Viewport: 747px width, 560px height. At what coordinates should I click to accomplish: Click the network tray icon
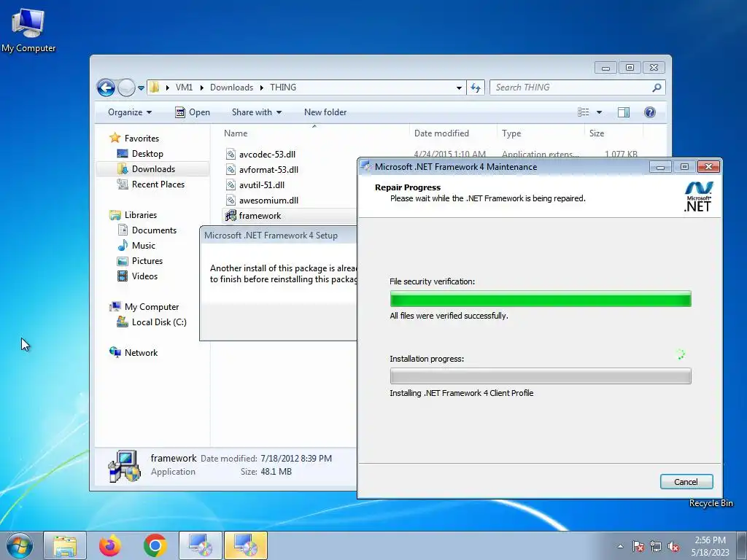(656, 547)
